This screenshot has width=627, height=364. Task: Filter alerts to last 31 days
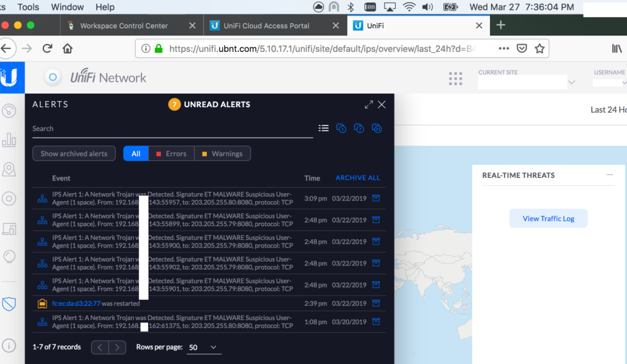pyautogui.click(x=377, y=128)
